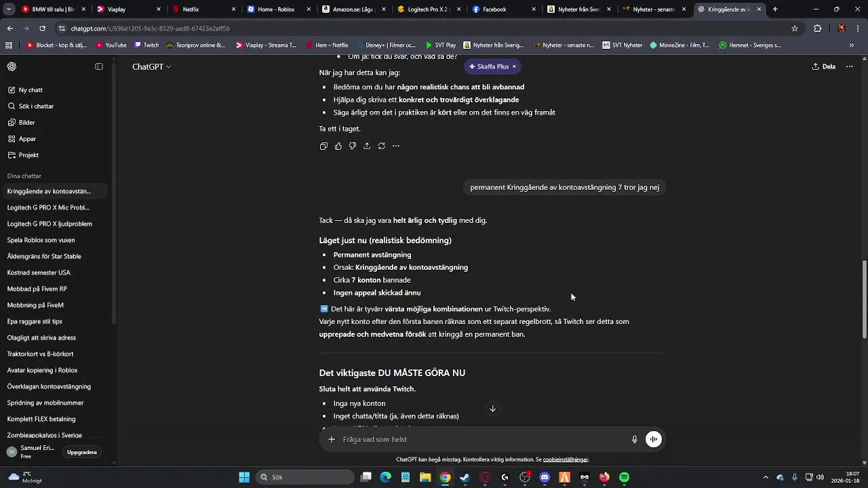868x488 pixels.
Task: Open Discord from the taskbar
Action: [545, 477]
